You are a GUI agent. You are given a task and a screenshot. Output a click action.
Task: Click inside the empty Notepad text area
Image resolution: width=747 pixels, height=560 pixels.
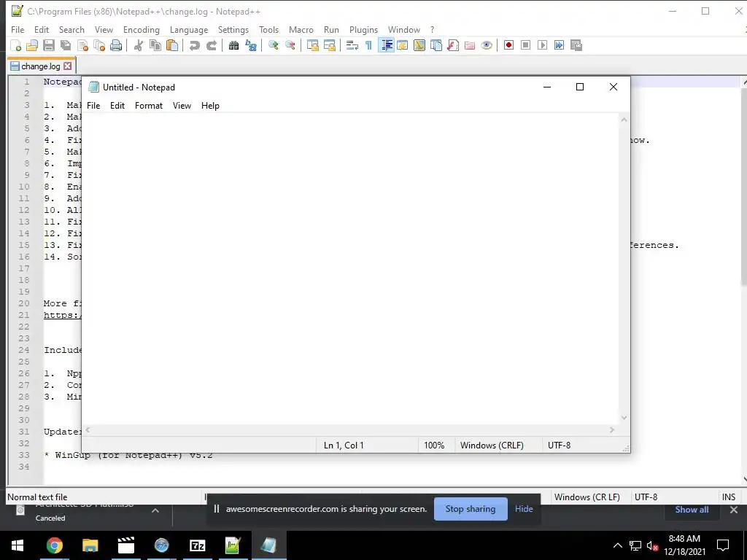pyautogui.click(x=351, y=268)
